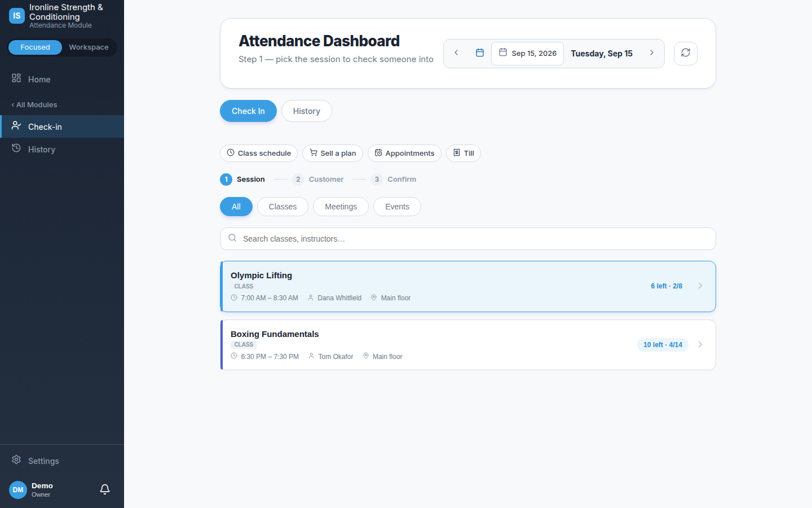Filter sessions by Classes
Viewport: 812px width, 508px height.
pyautogui.click(x=283, y=207)
